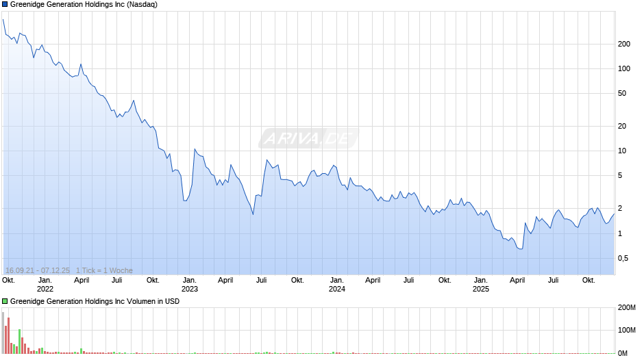Image resolution: width=644 pixels, height=360 pixels.
Task: Click the price axis label '10'
Action: [x=622, y=151]
